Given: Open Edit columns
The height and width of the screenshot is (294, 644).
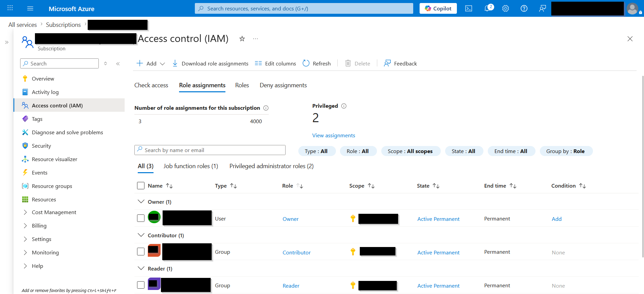Looking at the screenshot, I should 275,63.
